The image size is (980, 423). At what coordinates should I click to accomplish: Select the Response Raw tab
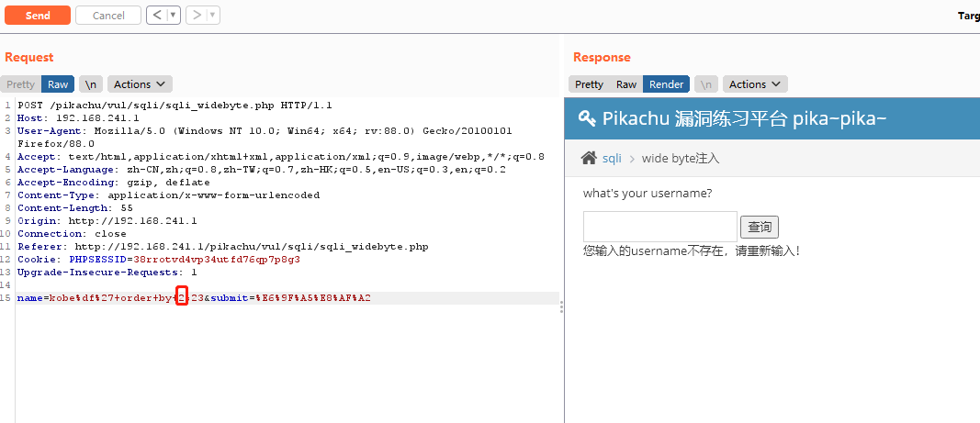(x=626, y=84)
